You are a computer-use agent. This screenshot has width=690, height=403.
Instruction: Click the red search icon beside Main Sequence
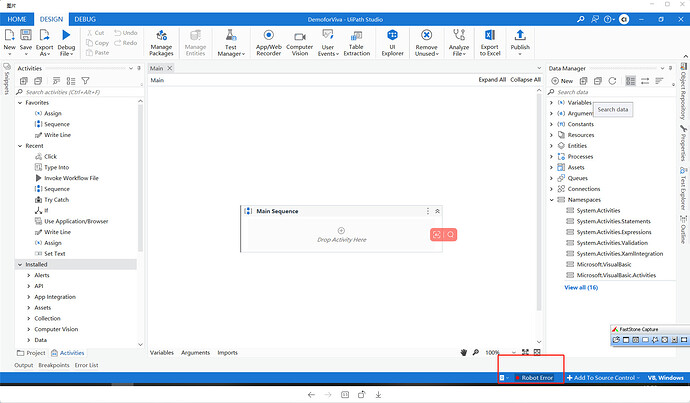[x=451, y=234]
